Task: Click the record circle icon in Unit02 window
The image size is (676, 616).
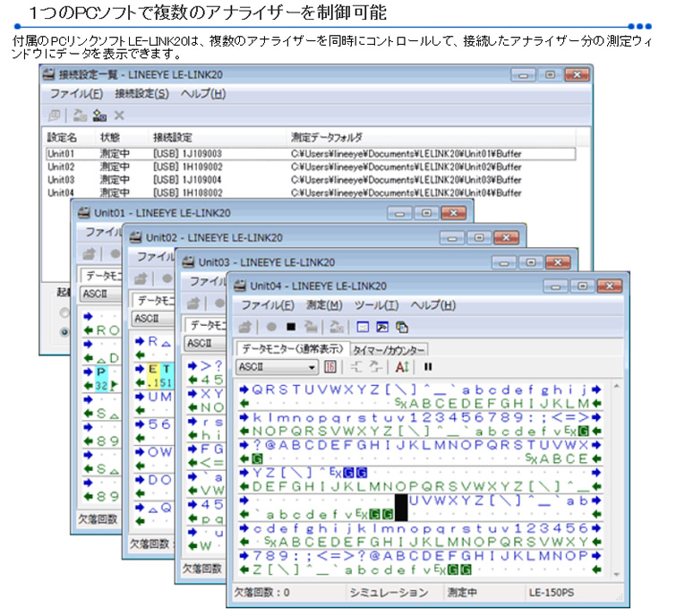Action: point(167,279)
